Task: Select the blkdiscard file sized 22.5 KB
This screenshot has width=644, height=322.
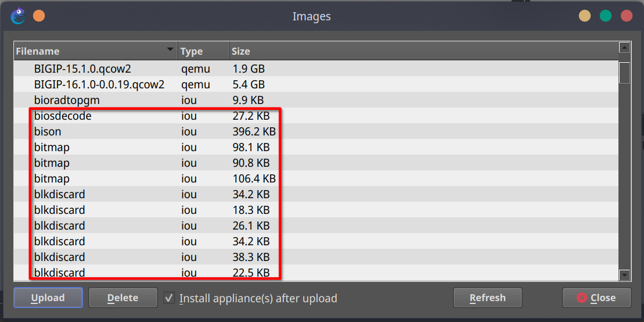Action: [316, 272]
